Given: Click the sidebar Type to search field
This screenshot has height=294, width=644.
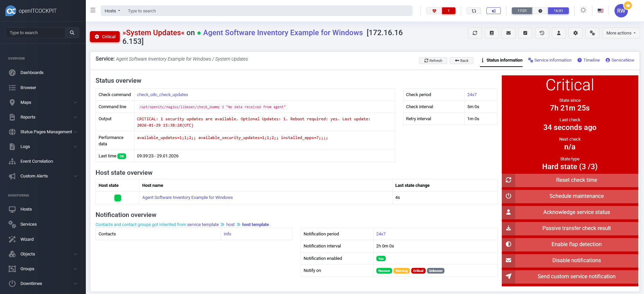Looking at the screenshot, I should (36, 33).
